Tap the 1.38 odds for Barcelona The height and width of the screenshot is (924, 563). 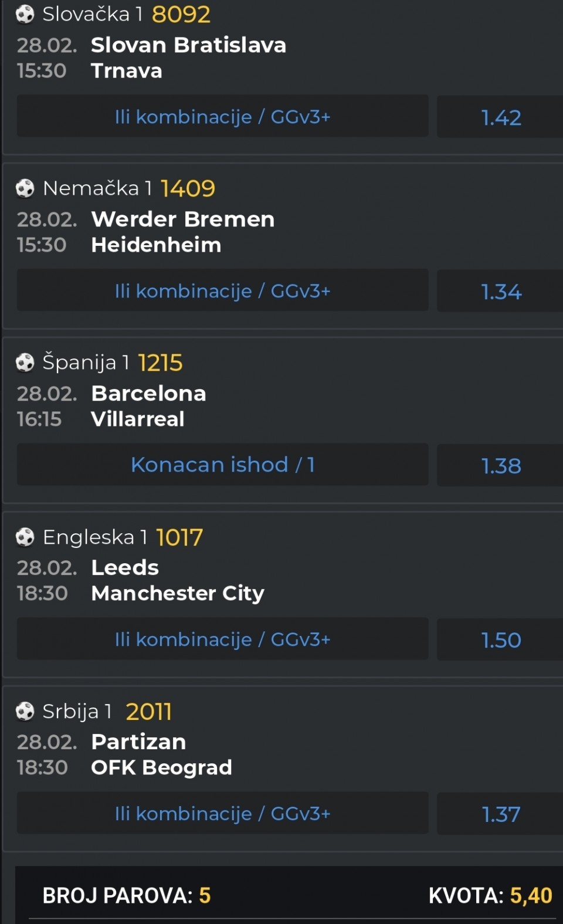[500, 466]
